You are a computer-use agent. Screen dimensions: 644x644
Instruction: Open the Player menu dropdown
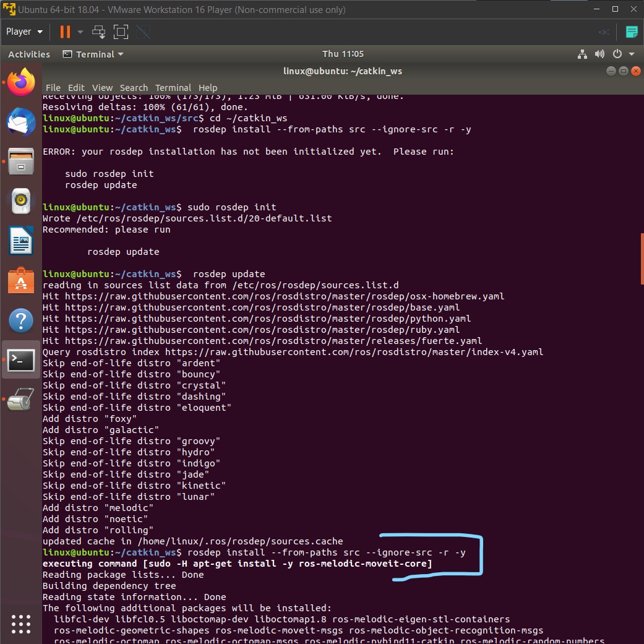click(x=24, y=31)
